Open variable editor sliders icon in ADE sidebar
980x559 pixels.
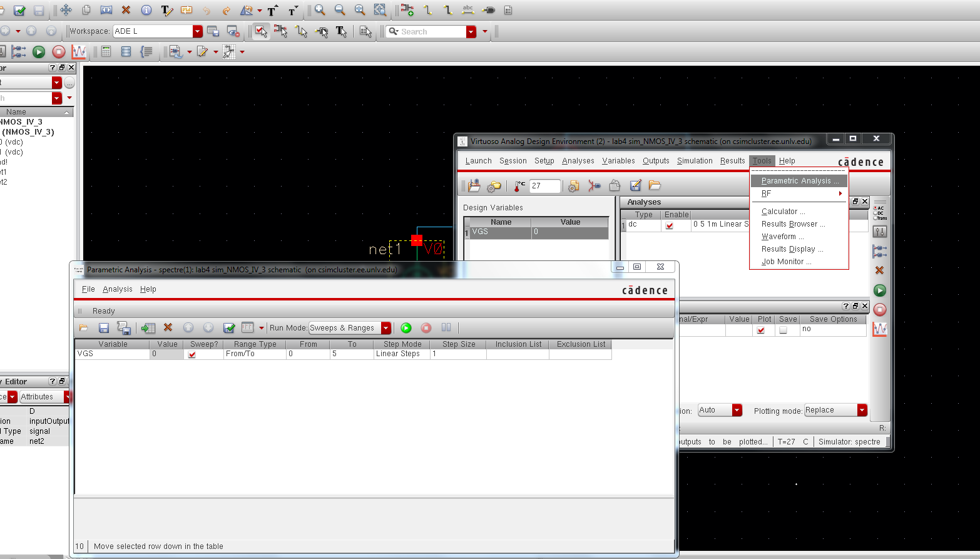(880, 232)
